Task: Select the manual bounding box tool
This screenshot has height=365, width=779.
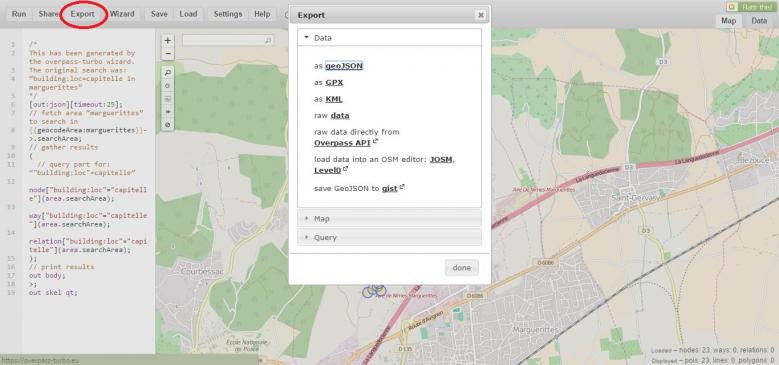Action: pyautogui.click(x=168, y=99)
